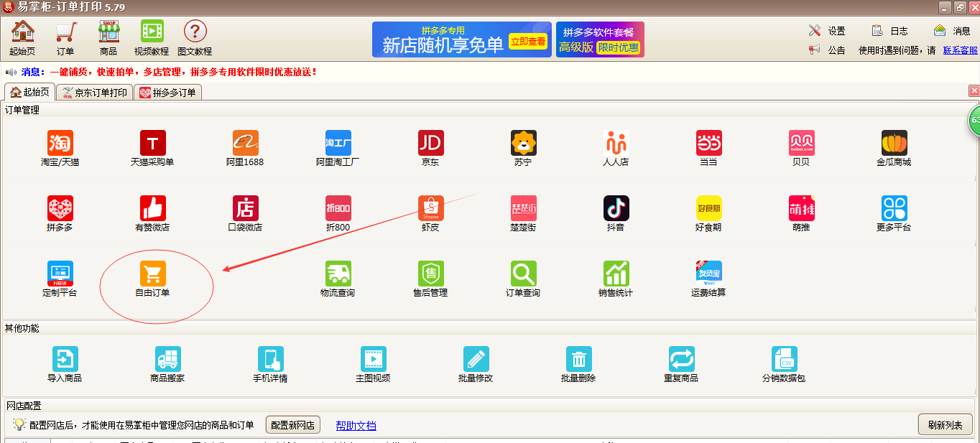Open the 导入商品 import icon
980x443 pixels.
coord(65,359)
